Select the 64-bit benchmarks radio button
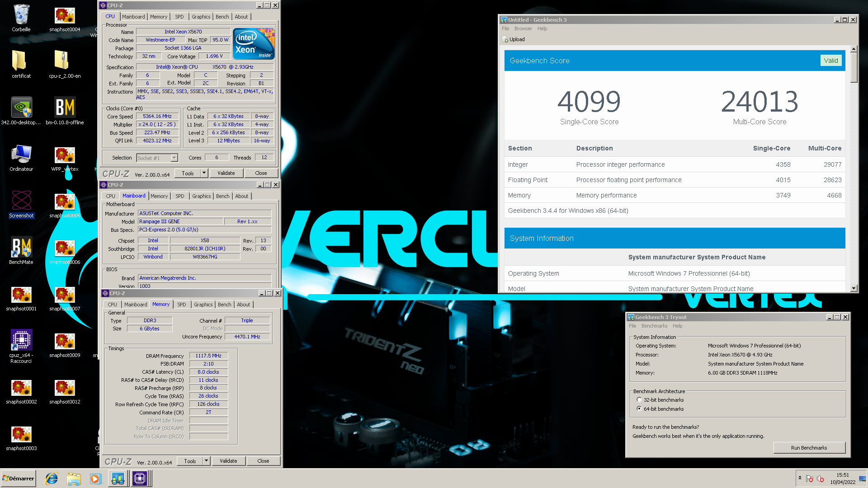This screenshot has width=868, height=488. tap(639, 408)
